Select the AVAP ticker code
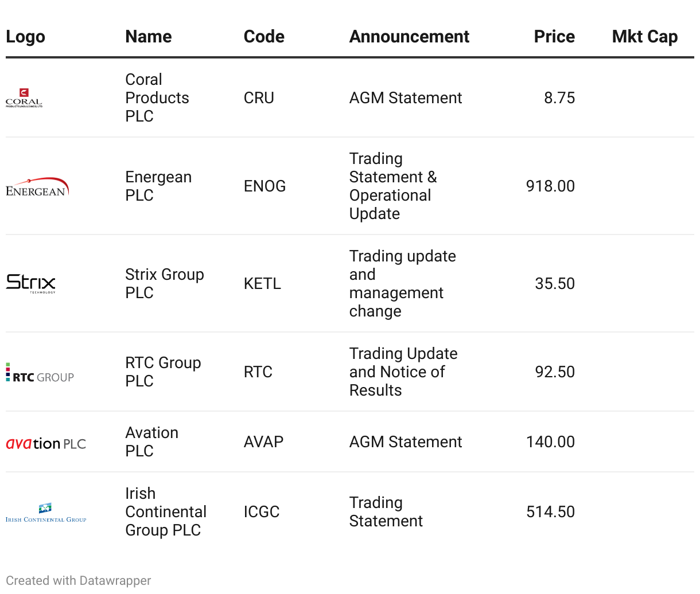The height and width of the screenshot is (594, 700). 263,441
